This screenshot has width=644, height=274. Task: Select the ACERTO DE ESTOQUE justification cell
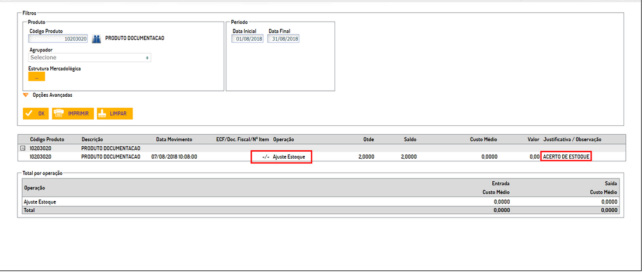click(x=566, y=157)
